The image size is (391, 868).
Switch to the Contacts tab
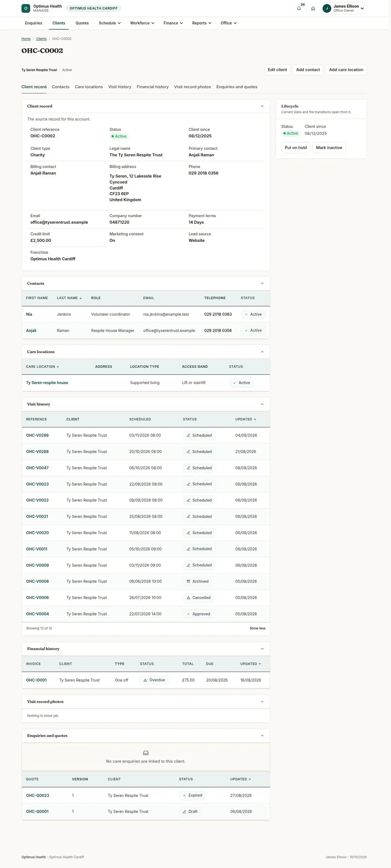click(61, 87)
